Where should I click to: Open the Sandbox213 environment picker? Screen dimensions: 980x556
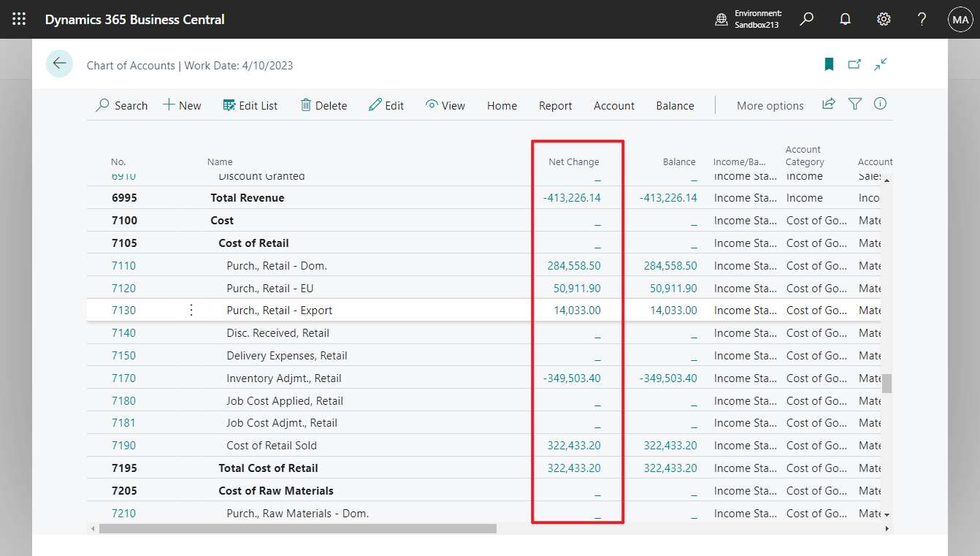pos(749,19)
